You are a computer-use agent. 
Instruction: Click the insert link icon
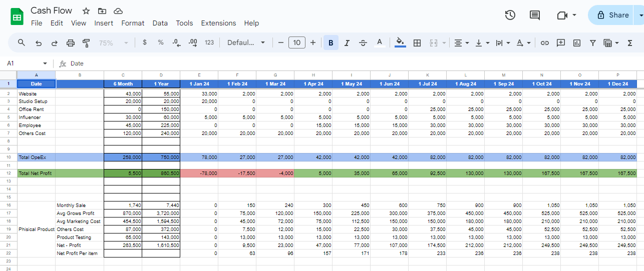pyautogui.click(x=545, y=43)
